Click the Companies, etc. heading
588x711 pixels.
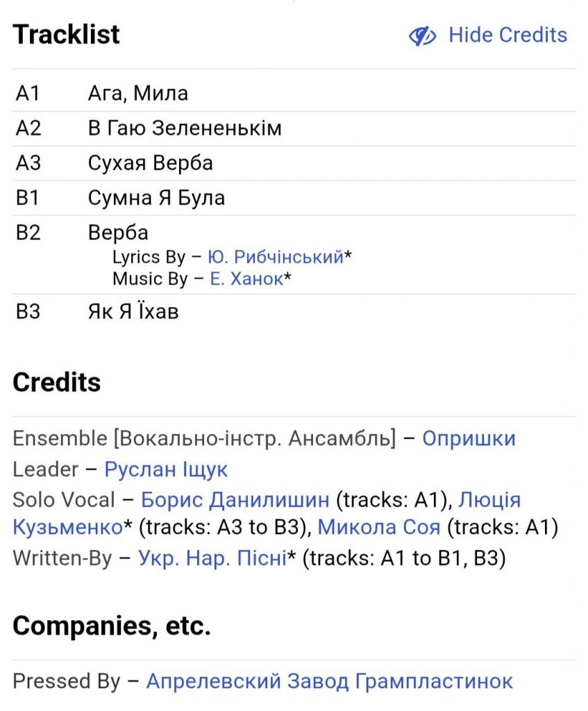pyautogui.click(x=112, y=626)
